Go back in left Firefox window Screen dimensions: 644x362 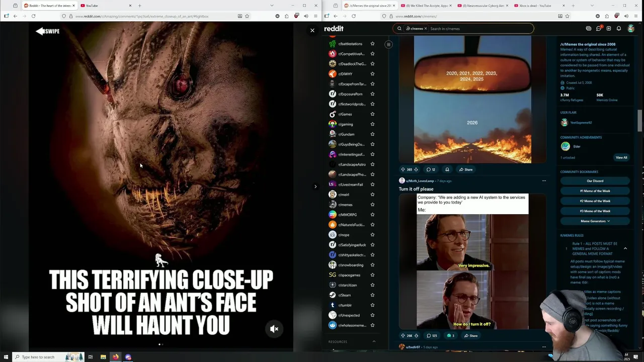click(15, 16)
